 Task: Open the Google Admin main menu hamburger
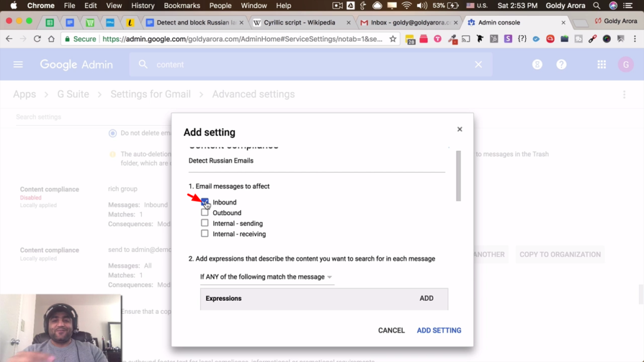click(18, 64)
